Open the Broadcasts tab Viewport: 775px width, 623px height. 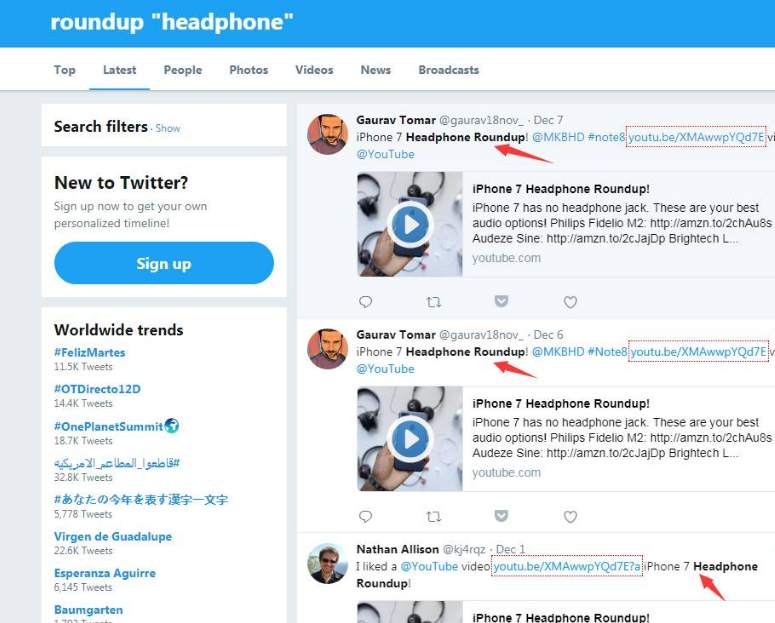449,70
